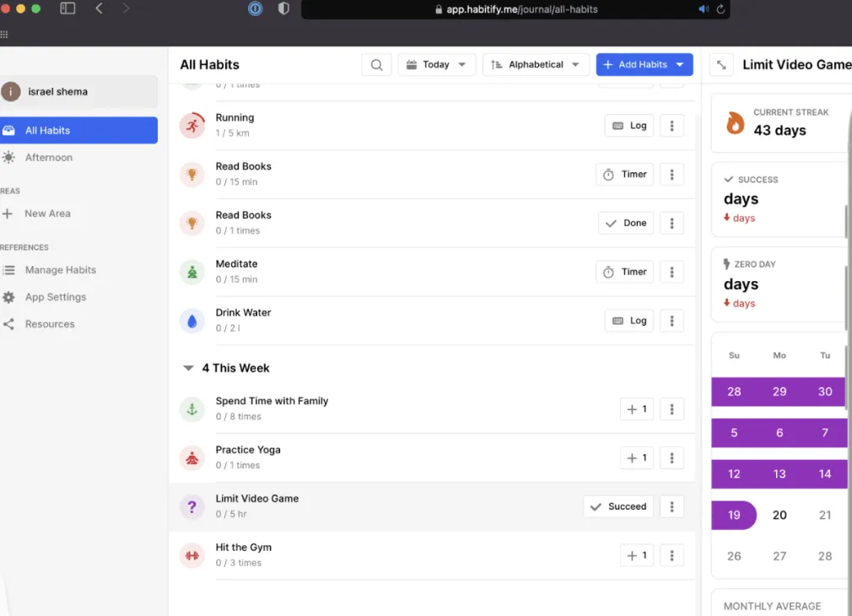Open more options for Hit the Gym
The width and height of the screenshot is (852, 616).
point(672,555)
